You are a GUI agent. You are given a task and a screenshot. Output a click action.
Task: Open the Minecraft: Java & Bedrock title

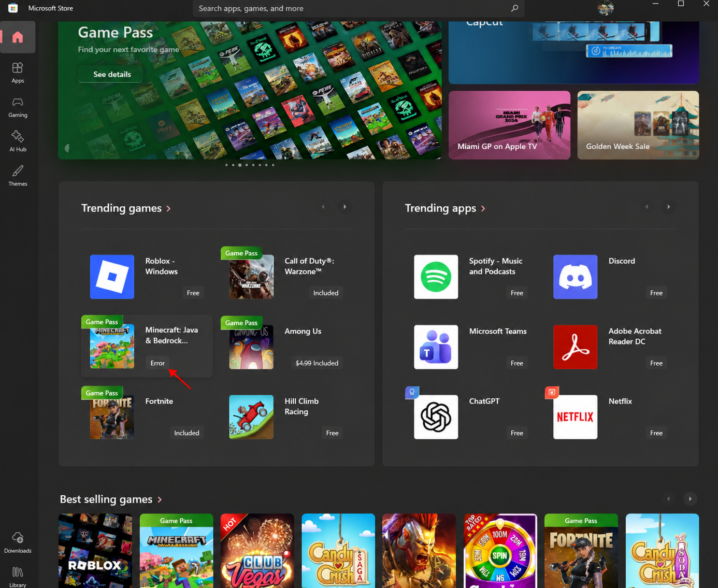pos(171,335)
